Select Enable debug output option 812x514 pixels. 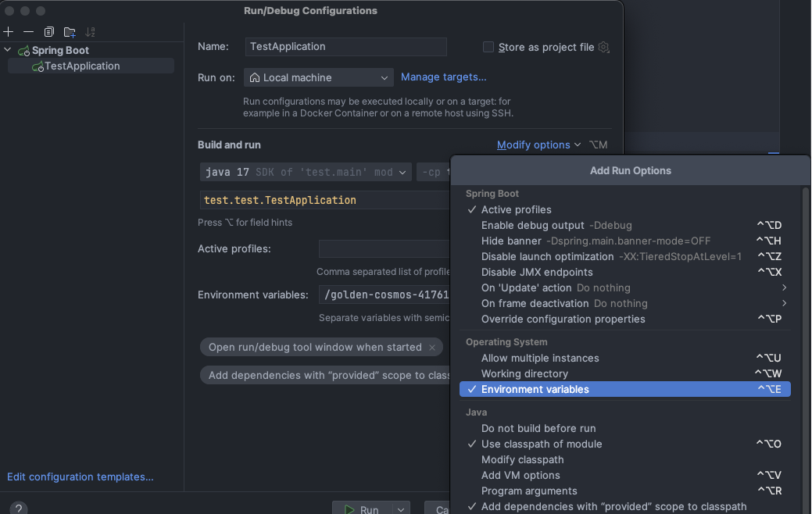pos(625,225)
